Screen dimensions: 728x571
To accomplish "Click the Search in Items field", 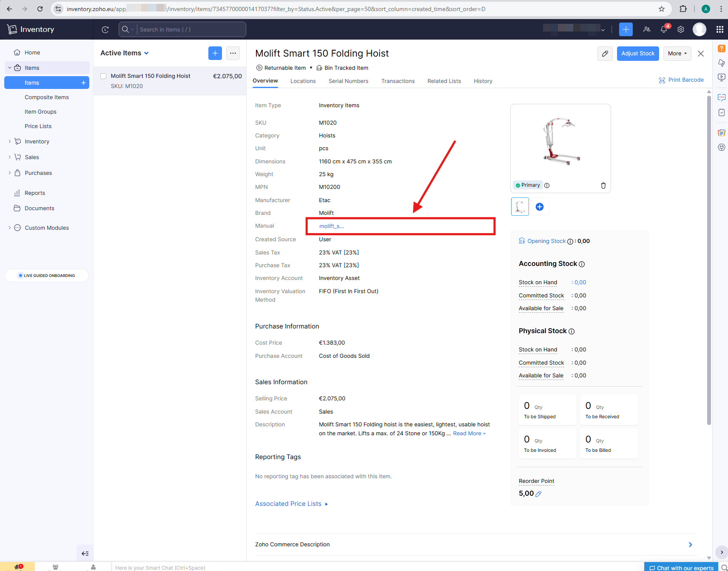I will click(x=191, y=29).
